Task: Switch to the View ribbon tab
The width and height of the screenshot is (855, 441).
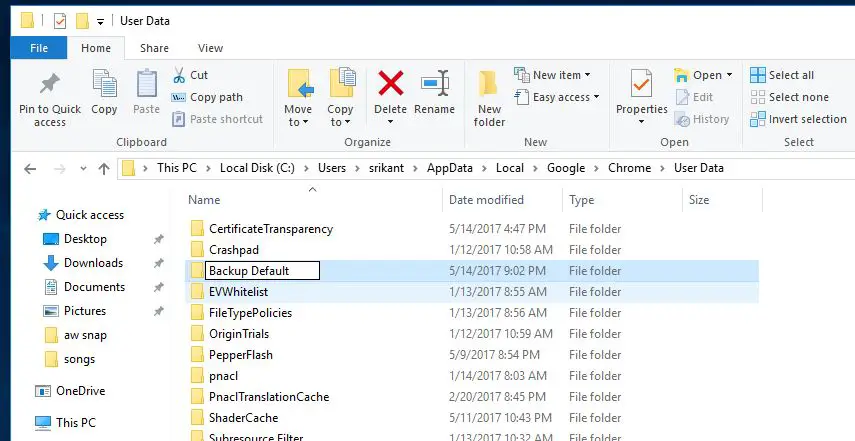Action: click(210, 48)
